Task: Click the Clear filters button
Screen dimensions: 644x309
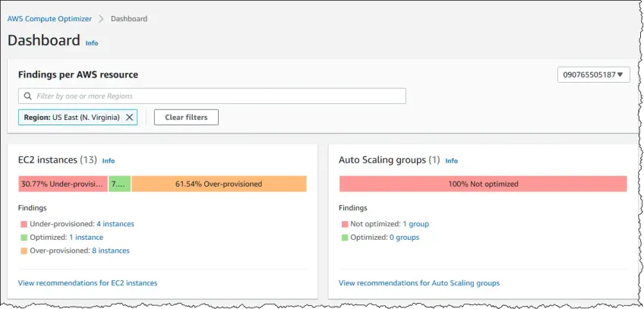Action: point(186,118)
